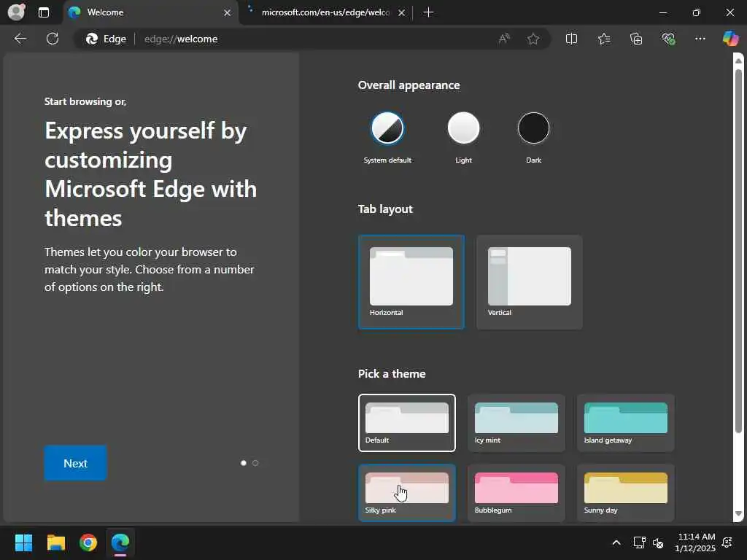Viewport: 747px width, 560px height.
Task: Pick the Sunny day theme
Action: click(x=625, y=493)
